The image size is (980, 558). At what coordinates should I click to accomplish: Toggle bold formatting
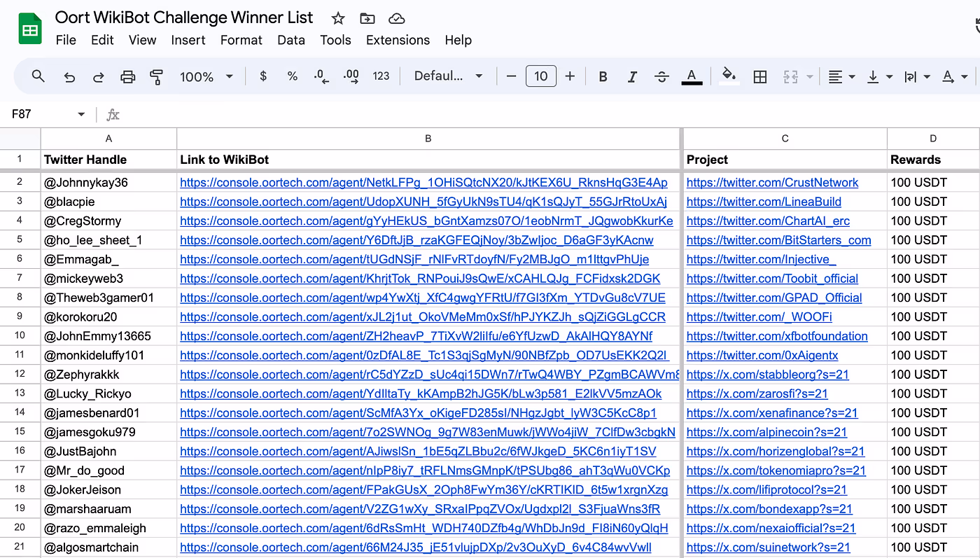(603, 76)
